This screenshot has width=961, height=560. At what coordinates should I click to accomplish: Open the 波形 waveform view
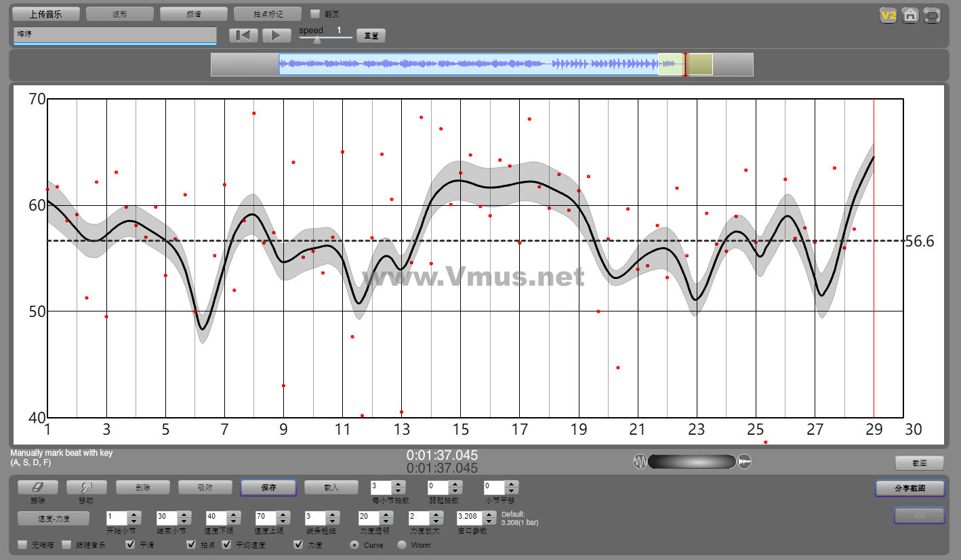click(x=119, y=14)
